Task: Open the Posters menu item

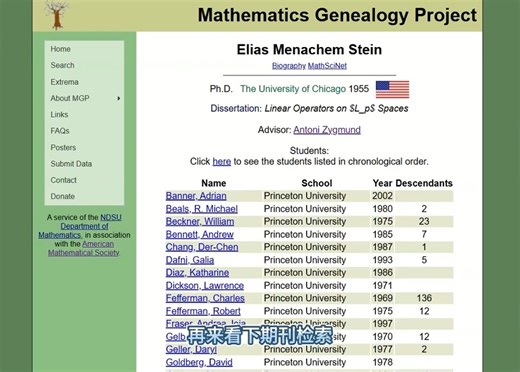Action: click(63, 147)
